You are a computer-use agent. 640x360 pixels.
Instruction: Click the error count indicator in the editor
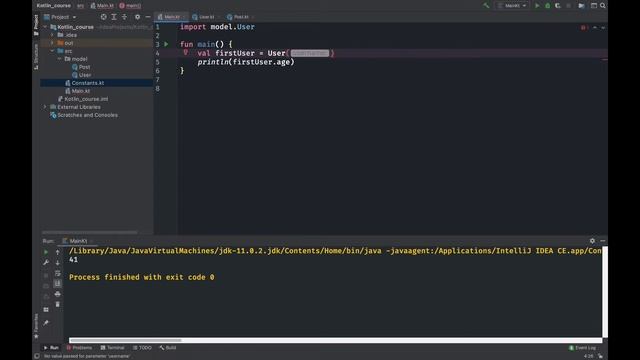coord(584,27)
